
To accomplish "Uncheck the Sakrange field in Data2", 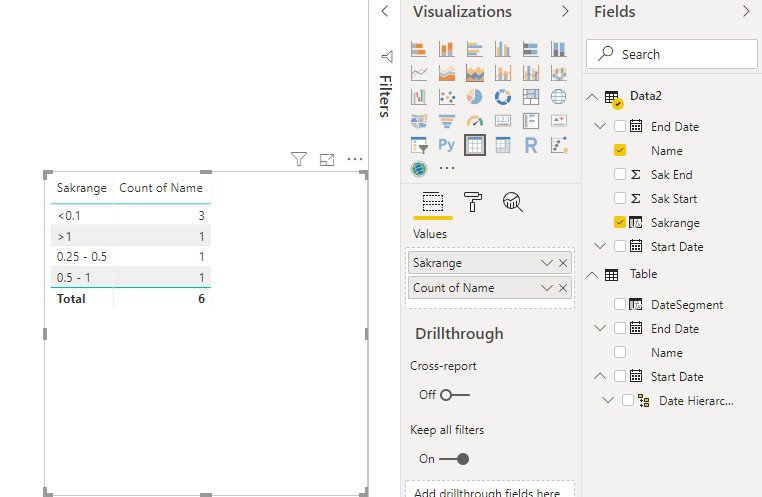I will [620, 222].
